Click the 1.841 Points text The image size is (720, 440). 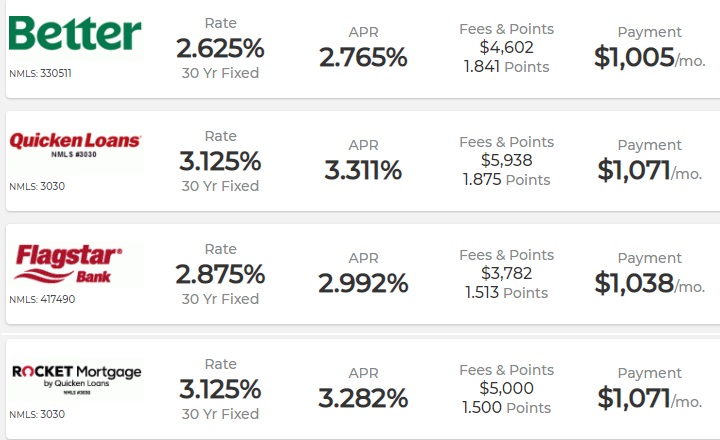click(x=506, y=67)
